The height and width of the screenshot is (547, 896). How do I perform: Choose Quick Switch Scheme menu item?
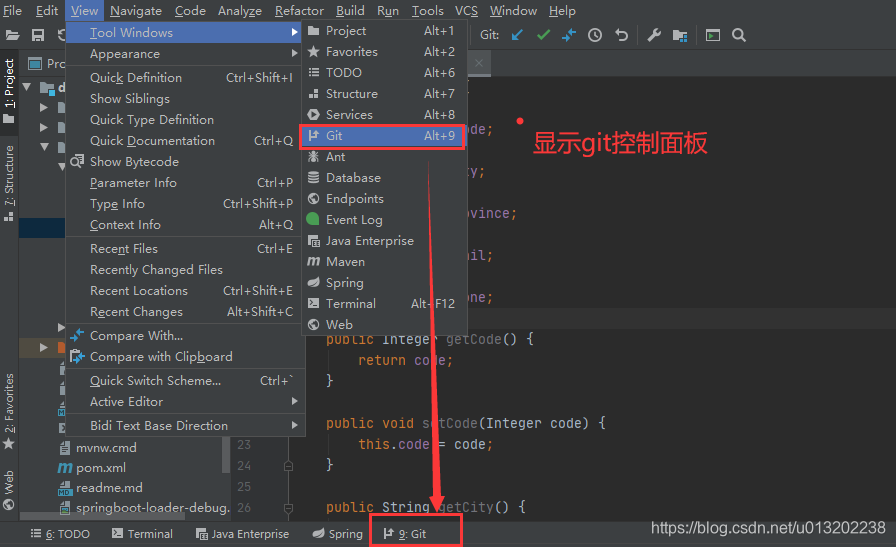(184, 381)
